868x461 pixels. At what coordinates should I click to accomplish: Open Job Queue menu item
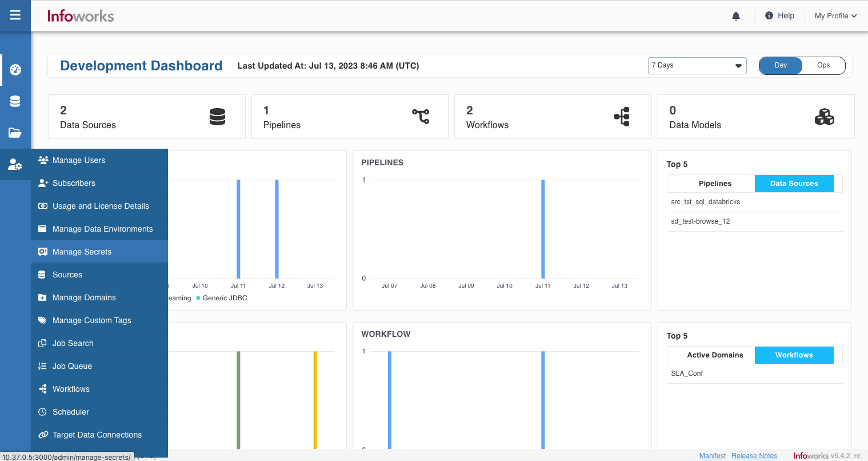tap(99, 366)
